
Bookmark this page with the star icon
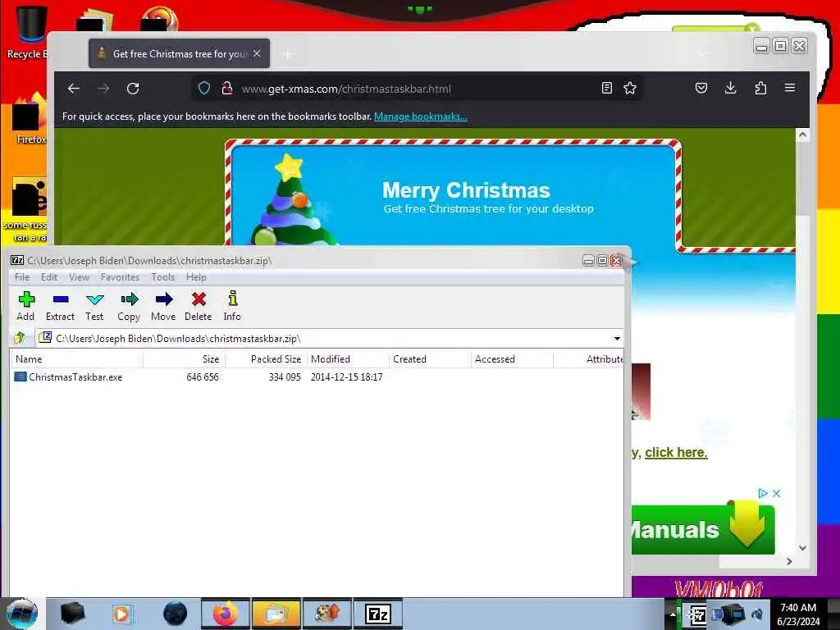tap(630, 89)
